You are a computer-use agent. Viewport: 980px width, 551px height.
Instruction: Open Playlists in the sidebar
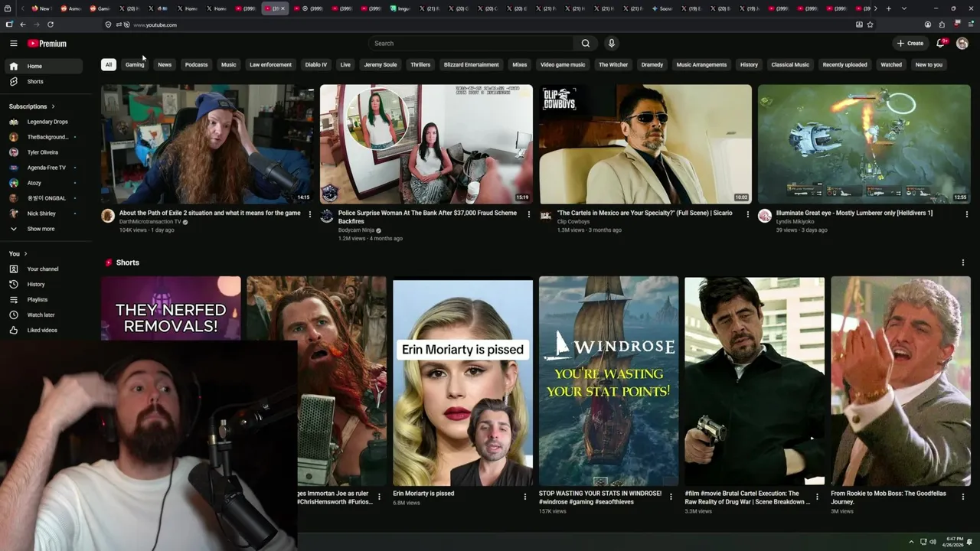(x=43, y=300)
